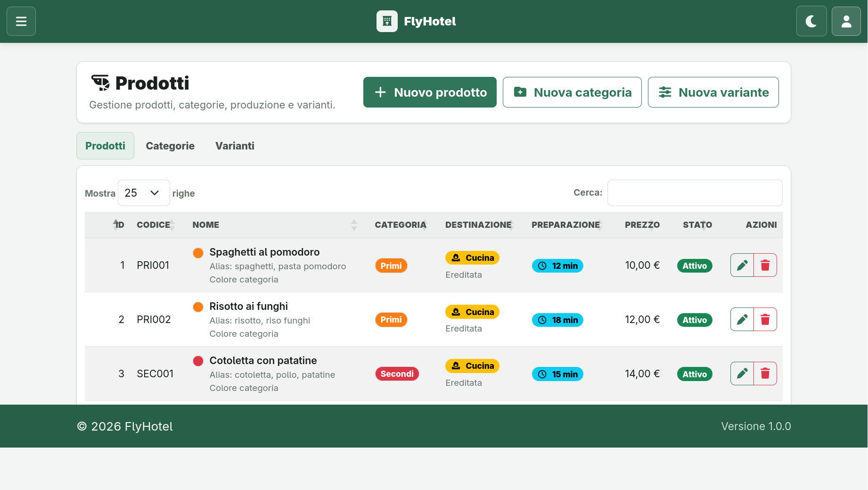Edit Cotoletta con patatine with pencil icon
The width and height of the screenshot is (868, 490).
pos(742,374)
